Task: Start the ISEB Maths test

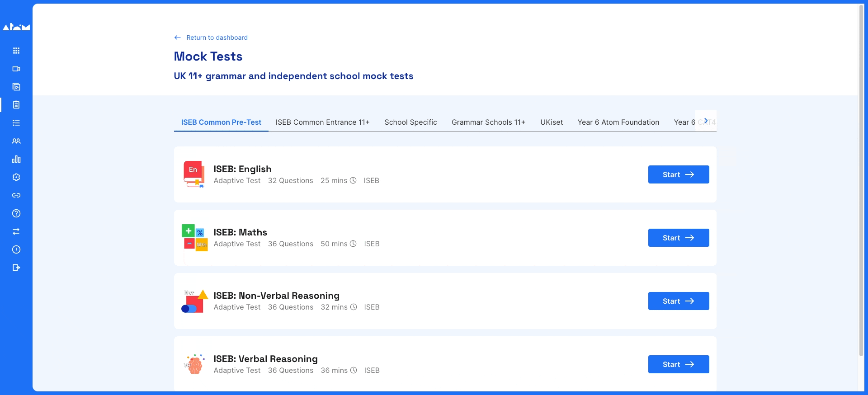Action: click(679, 238)
